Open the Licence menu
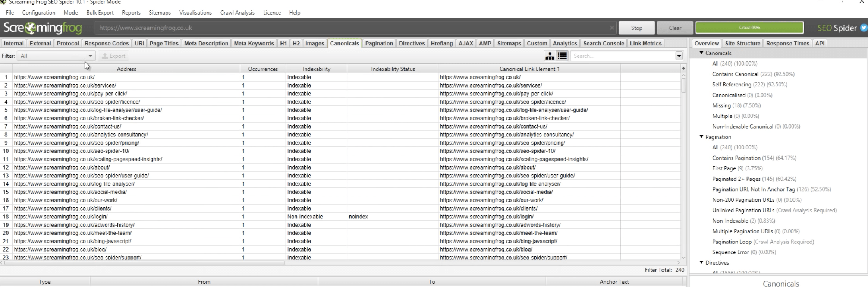This screenshot has height=287, width=868. pos(272,12)
